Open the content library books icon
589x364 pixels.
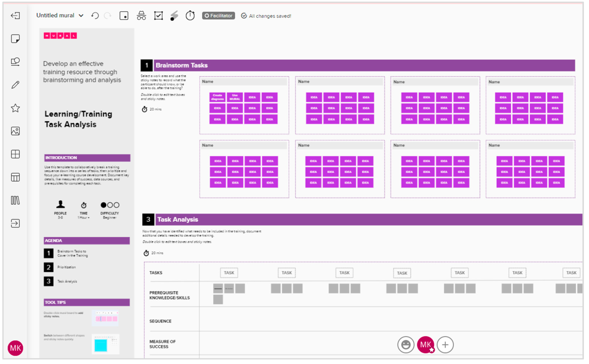[x=15, y=201]
